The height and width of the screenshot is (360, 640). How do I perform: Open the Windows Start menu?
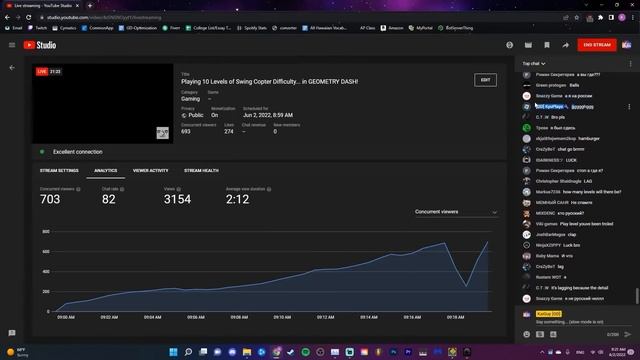tap(173, 352)
